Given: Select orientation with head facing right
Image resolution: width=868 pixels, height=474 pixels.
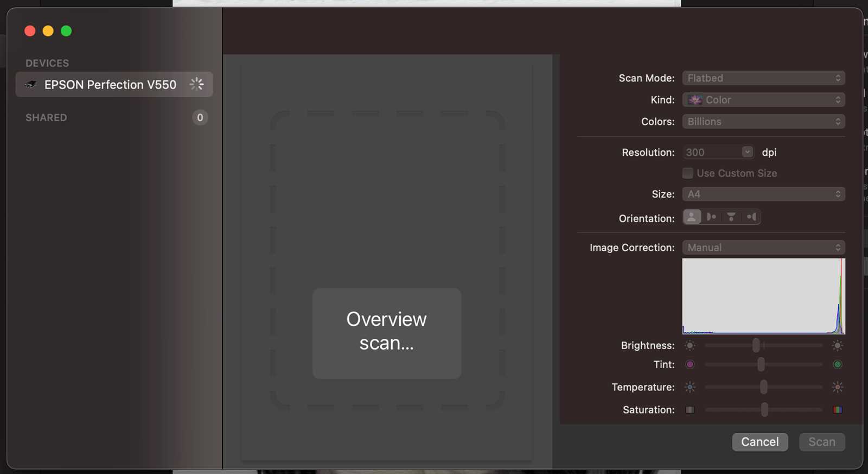Looking at the screenshot, I should (x=751, y=217).
